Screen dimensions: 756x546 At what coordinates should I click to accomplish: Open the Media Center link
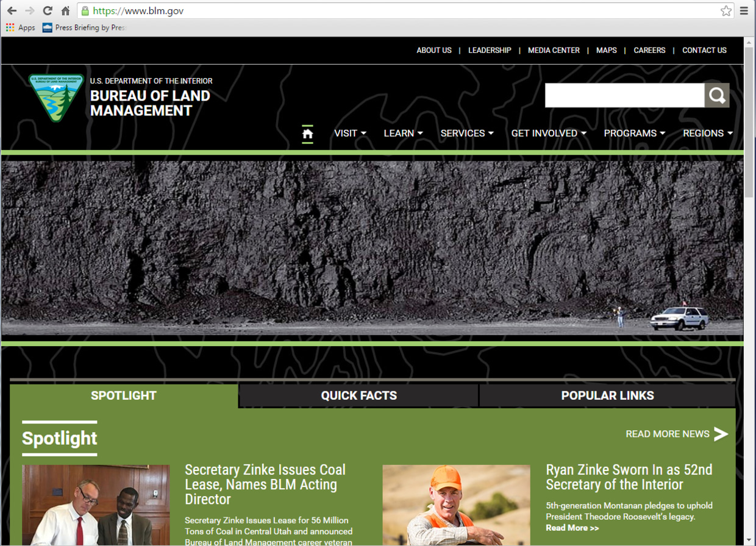click(x=554, y=51)
